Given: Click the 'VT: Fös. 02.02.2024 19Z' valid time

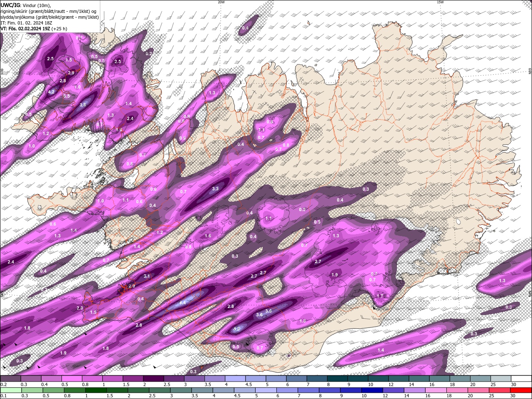Looking at the screenshot, I should coord(34,29).
